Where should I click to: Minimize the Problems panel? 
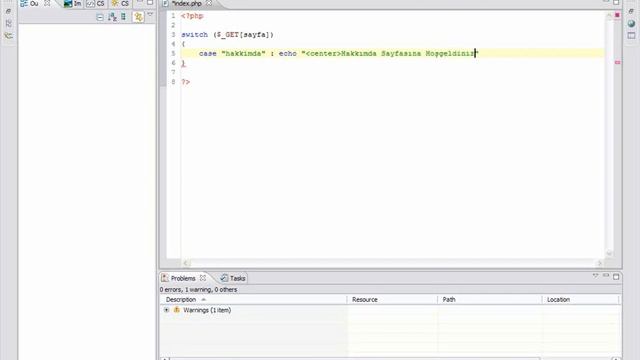(606, 276)
